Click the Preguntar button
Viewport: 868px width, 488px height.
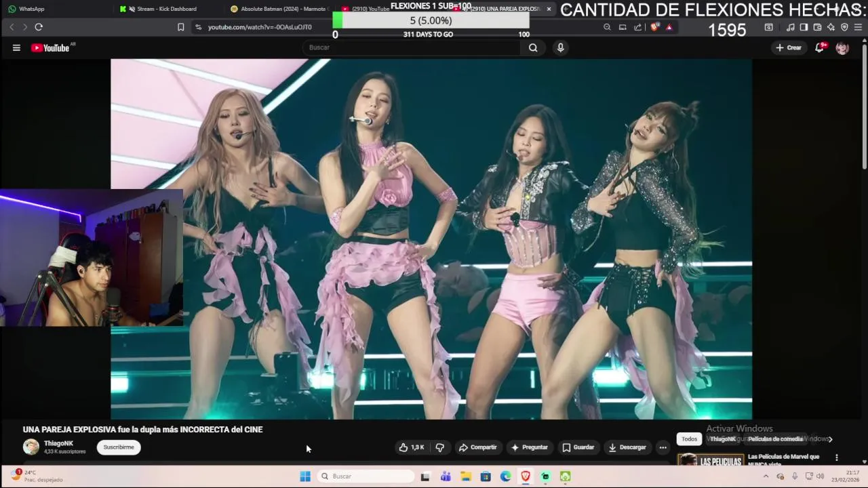(x=530, y=447)
